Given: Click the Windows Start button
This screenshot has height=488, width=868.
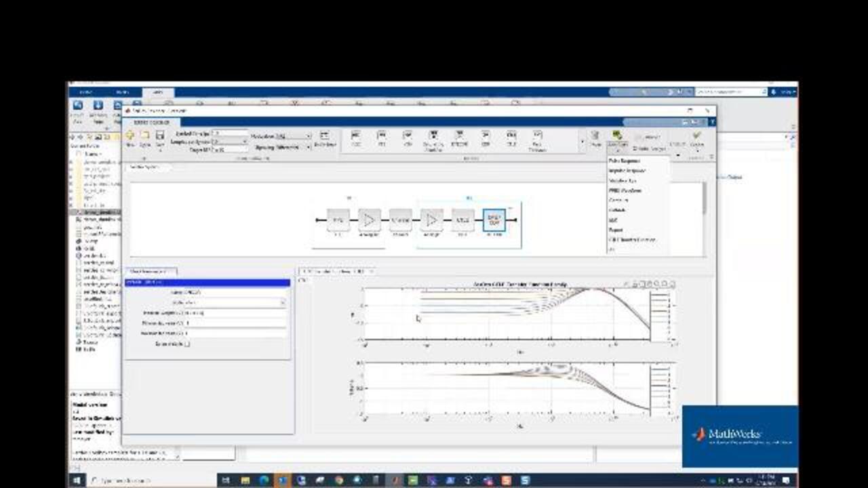Looking at the screenshot, I should tap(77, 481).
